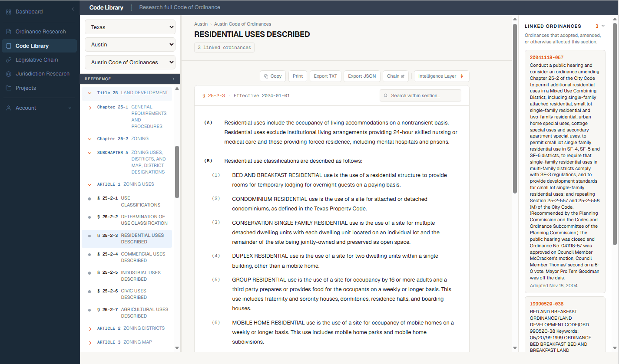The height and width of the screenshot is (364, 619).
Task: Click Export TXT button
Action: 325,76
